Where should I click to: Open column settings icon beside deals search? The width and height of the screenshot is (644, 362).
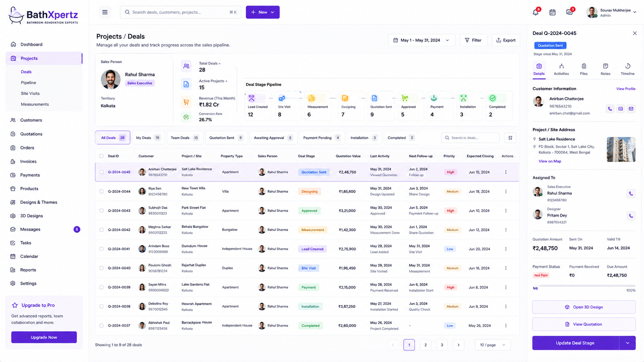click(x=510, y=138)
